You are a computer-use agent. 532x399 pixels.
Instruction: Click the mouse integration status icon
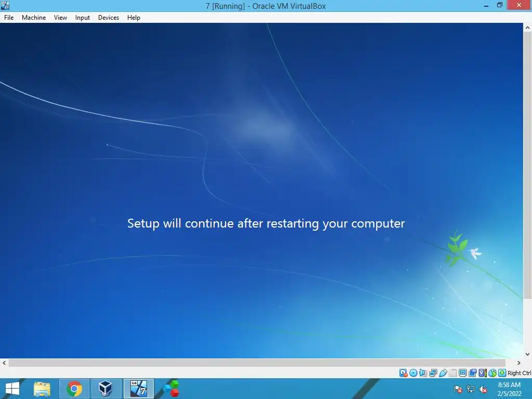click(493, 373)
